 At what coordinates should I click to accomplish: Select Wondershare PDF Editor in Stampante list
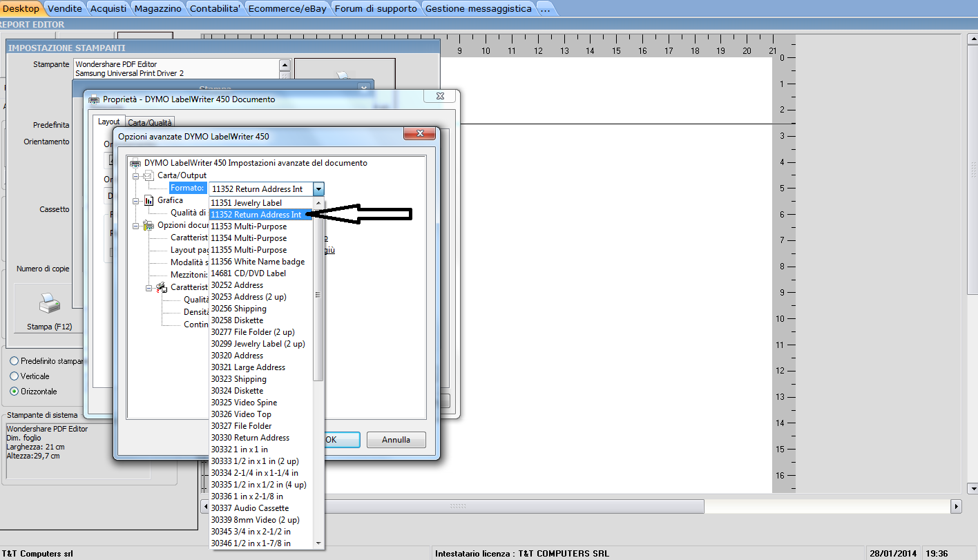click(116, 64)
